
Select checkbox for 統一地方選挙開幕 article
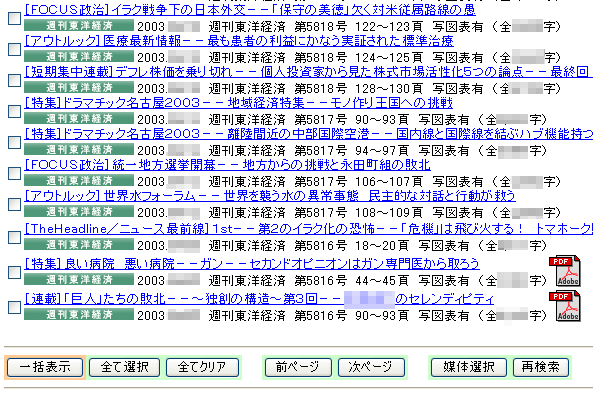coord(14,173)
